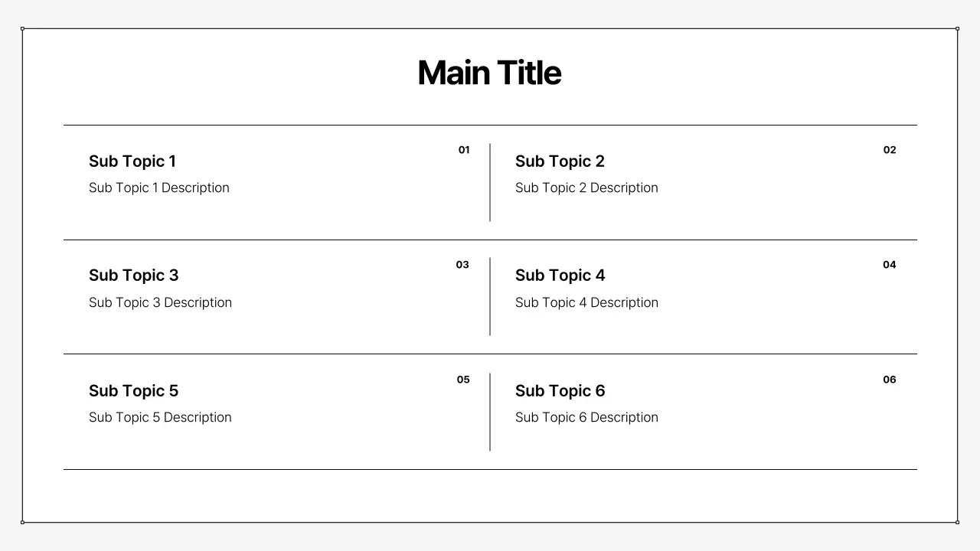Select the Sub Topic 2 heading
Viewport: 980px width, 551px height.
(x=560, y=161)
